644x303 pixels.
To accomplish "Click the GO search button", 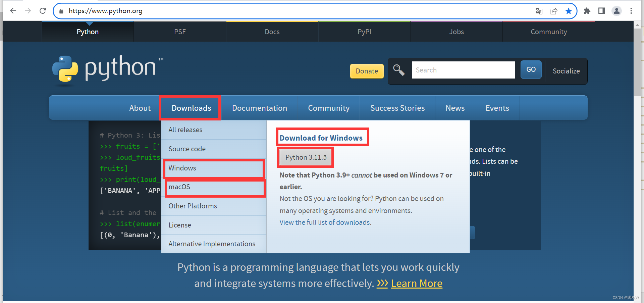I will click(531, 69).
